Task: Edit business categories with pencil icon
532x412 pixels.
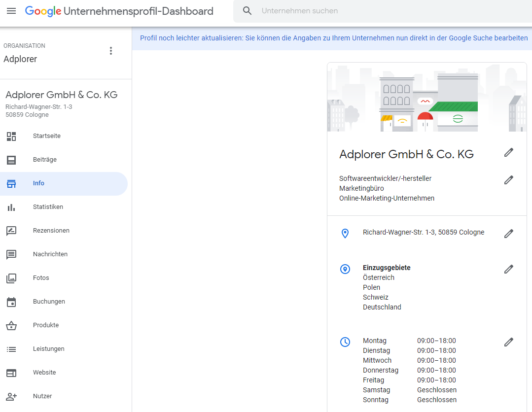Action: pos(509,180)
